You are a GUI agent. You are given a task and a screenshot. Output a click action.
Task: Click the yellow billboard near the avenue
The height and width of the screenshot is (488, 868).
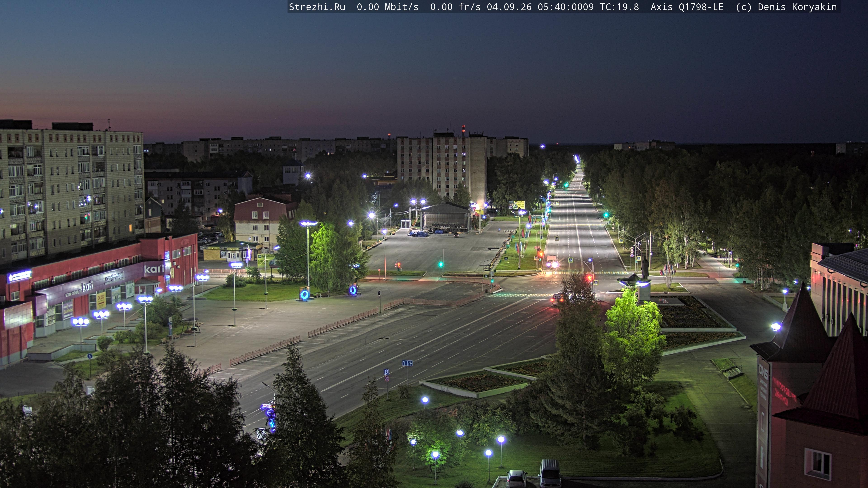point(517,204)
